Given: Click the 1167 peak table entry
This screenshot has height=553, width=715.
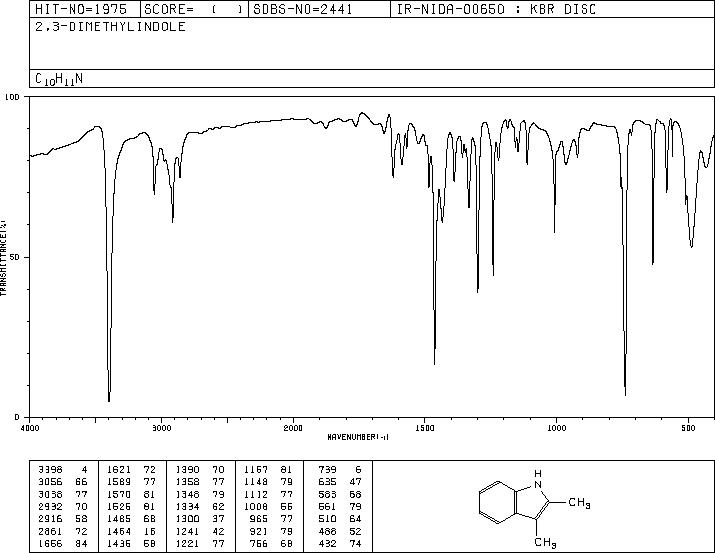Looking at the screenshot, I should pos(269,470).
